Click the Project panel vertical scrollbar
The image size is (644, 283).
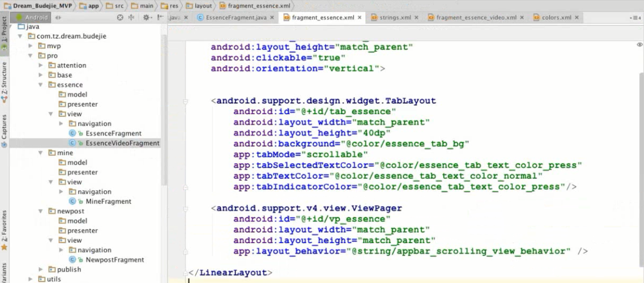pos(165,110)
